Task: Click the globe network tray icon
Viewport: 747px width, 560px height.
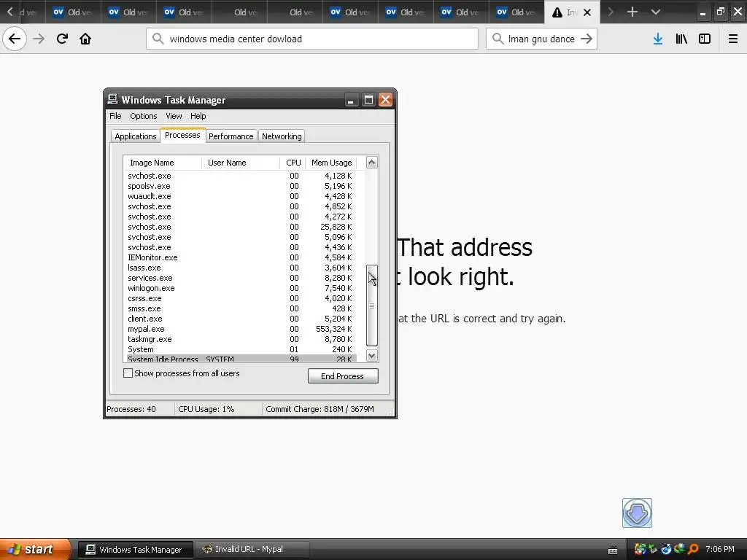Action: pyautogui.click(x=680, y=549)
